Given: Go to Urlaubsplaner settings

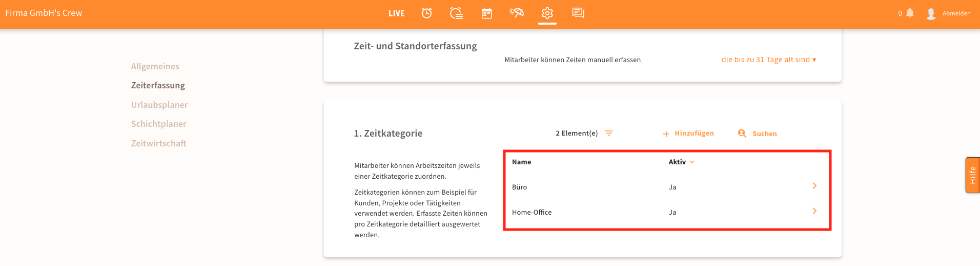Looking at the screenshot, I should (x=159, y=105).
